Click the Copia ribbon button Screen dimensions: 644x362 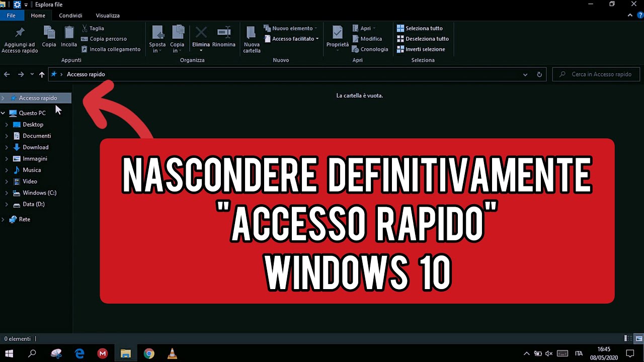(49, 37)
